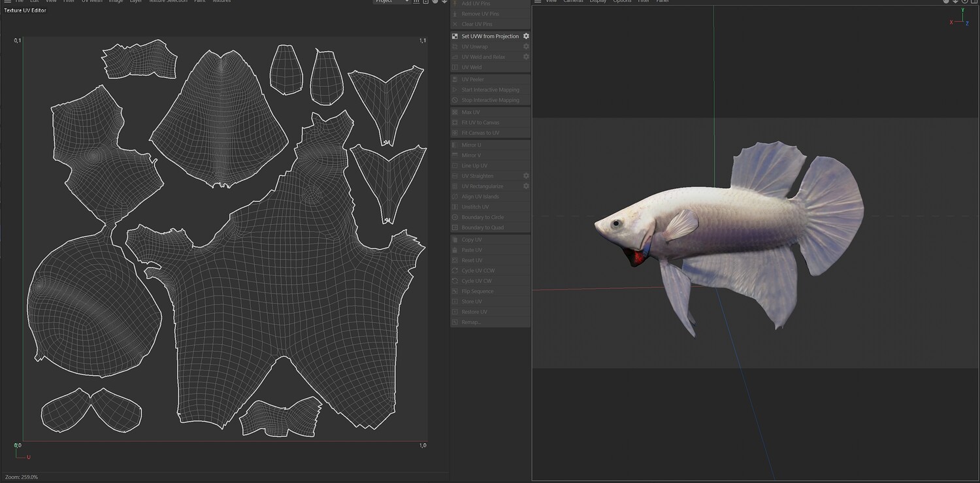Click the Unstitch UV command icon
The height and width of the screenshot is (483, 980).
(x=455, y=207)
